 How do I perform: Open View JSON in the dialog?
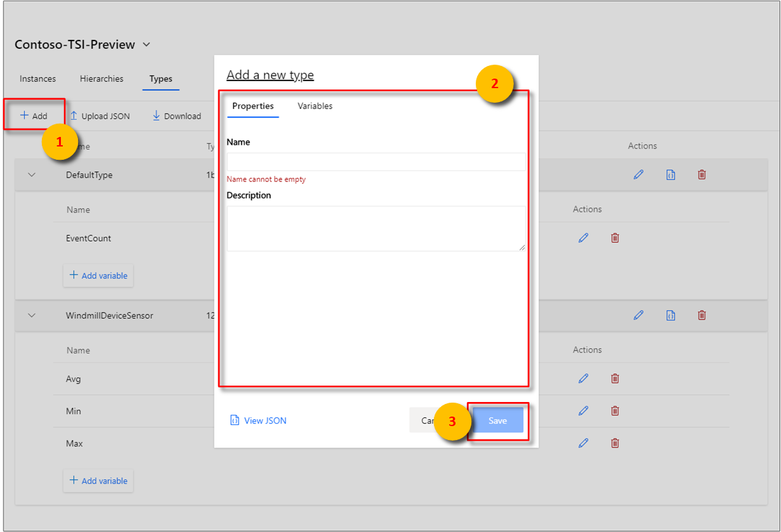[x=258, y=420]
